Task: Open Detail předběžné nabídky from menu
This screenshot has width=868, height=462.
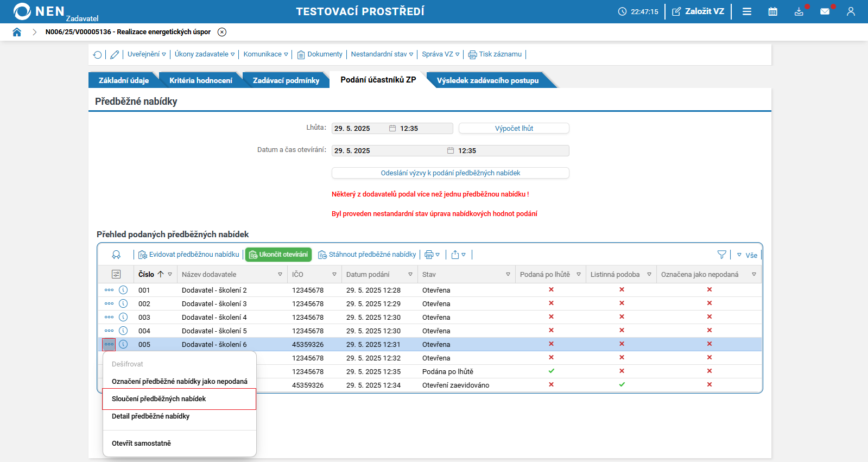Action: [179, 416]
